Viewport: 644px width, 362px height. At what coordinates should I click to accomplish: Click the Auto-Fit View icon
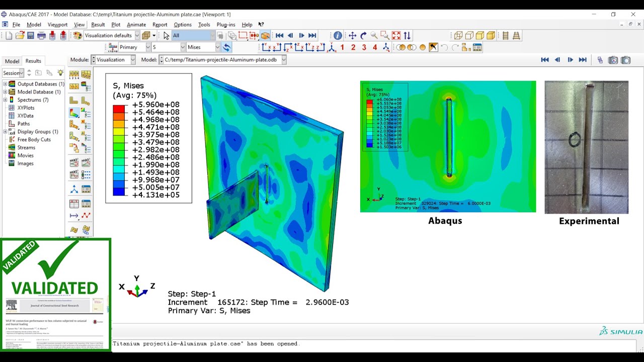point(396,35)
